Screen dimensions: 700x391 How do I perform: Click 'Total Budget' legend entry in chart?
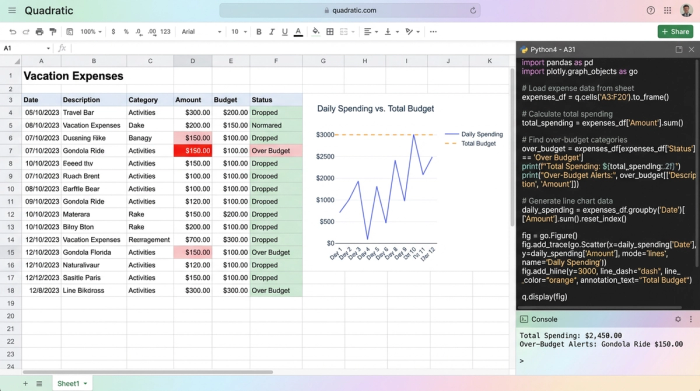click(471, 143)
